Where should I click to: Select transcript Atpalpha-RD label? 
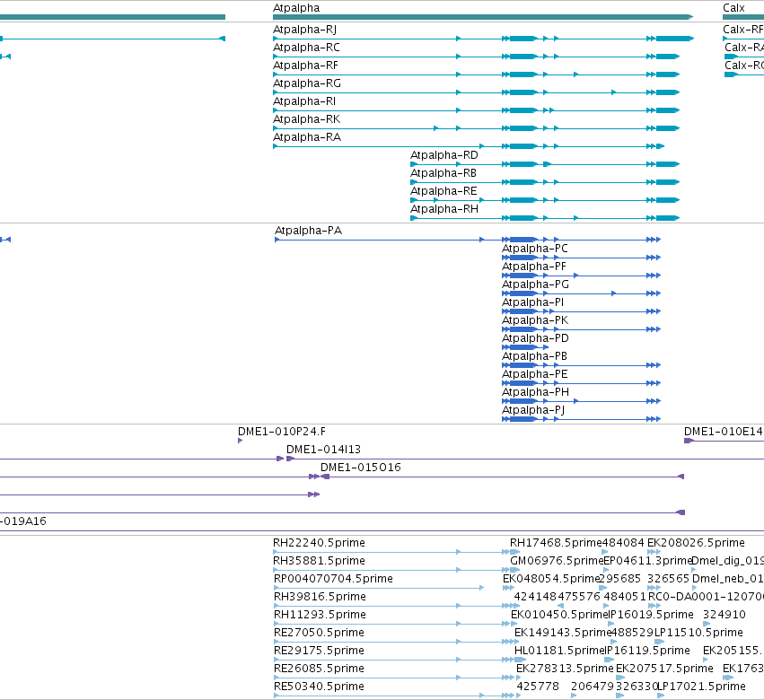click(444, 155)
